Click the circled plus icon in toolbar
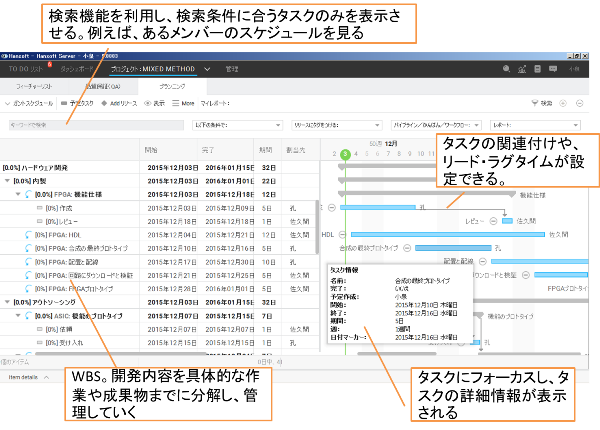600x430 pixels. pyautogui.click(x=562, y=103)
